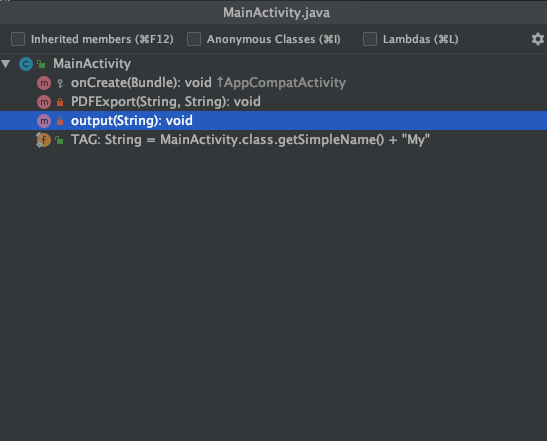
Task: Select the TAG: String field entry
Action: click(250, 140)
